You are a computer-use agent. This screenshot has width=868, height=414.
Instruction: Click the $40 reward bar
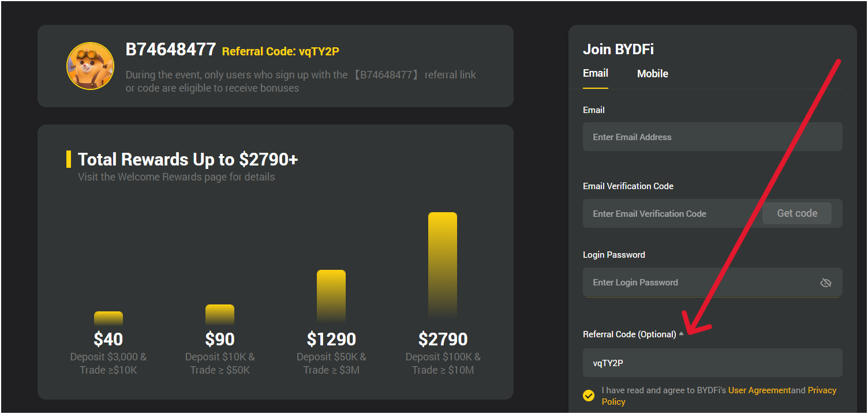pyautogui.click(x=108, y=318)
